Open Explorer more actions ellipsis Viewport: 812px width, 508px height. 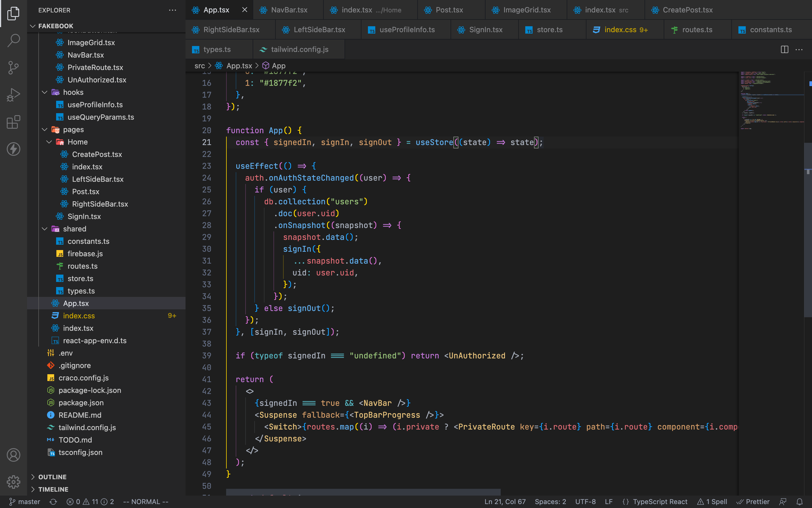(x=173, y=10)
